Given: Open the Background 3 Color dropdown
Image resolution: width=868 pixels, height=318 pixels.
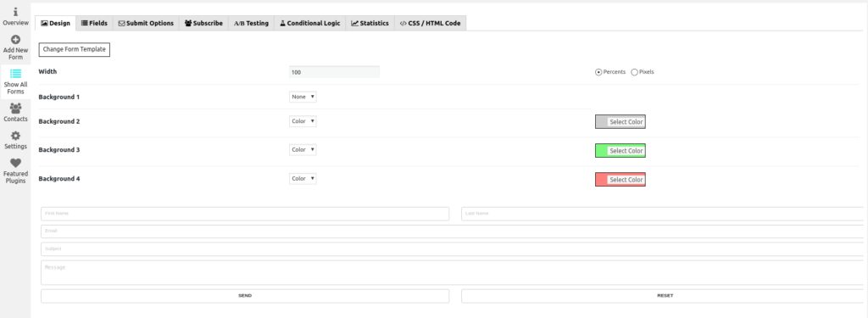Looking at the screenshot, I should (x=303, y=149).
